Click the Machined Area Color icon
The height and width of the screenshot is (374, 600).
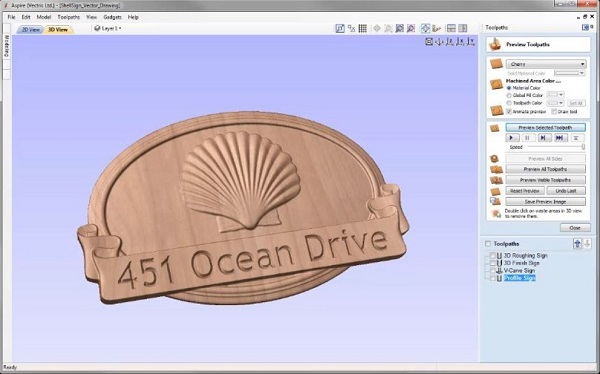496,84
